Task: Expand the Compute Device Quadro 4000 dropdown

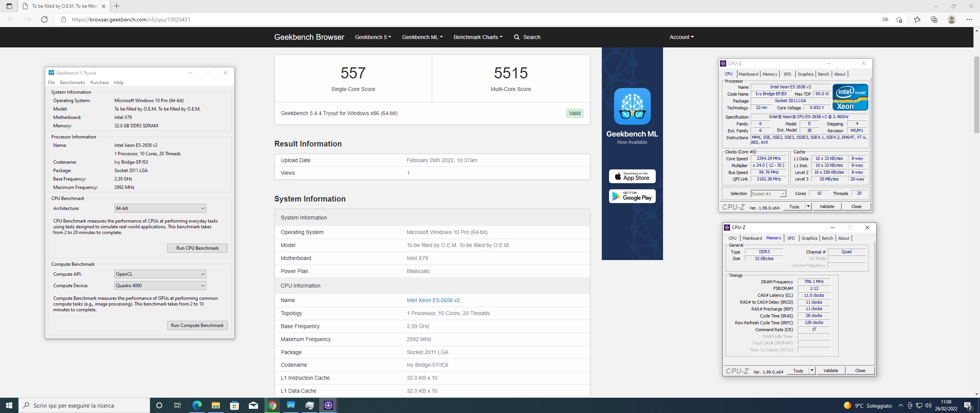Action: [160, 286]
